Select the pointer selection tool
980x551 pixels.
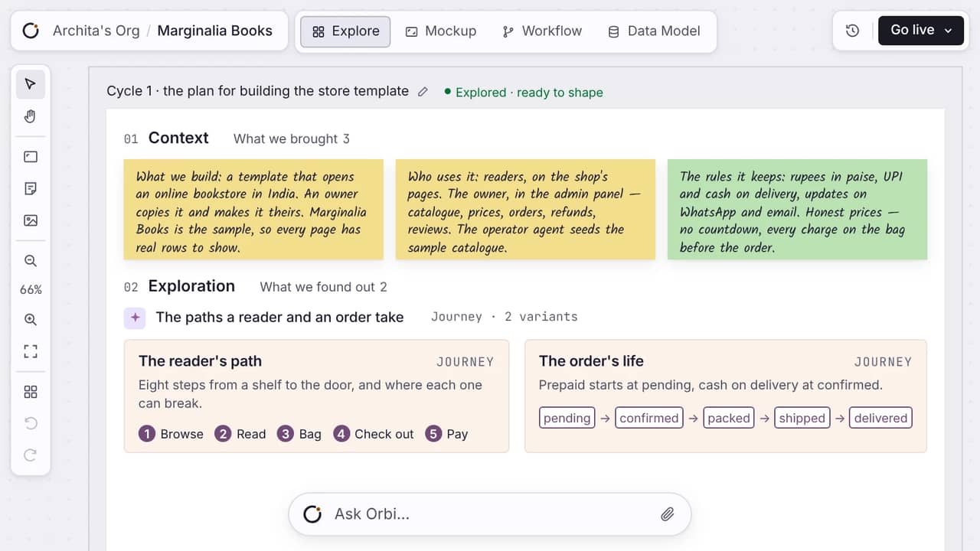[x=31, y=84]
